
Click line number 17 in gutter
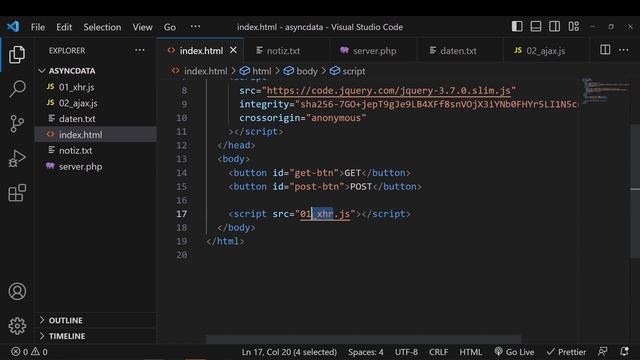coord(182,214)
